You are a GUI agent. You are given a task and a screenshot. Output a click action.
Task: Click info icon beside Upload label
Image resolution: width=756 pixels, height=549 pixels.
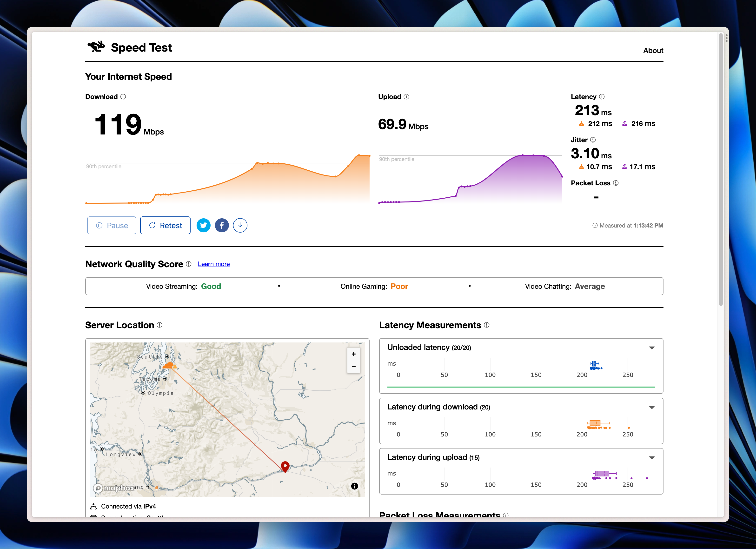click(x=406, y=97)
